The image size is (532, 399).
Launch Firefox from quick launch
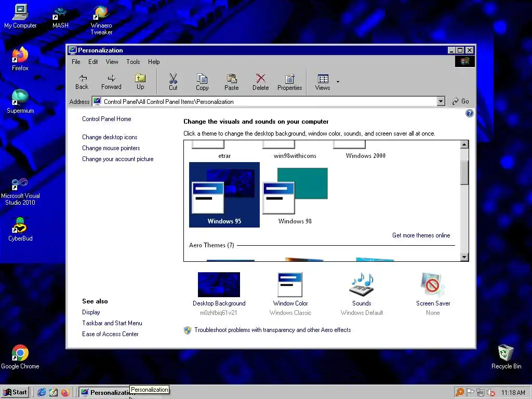65,393
